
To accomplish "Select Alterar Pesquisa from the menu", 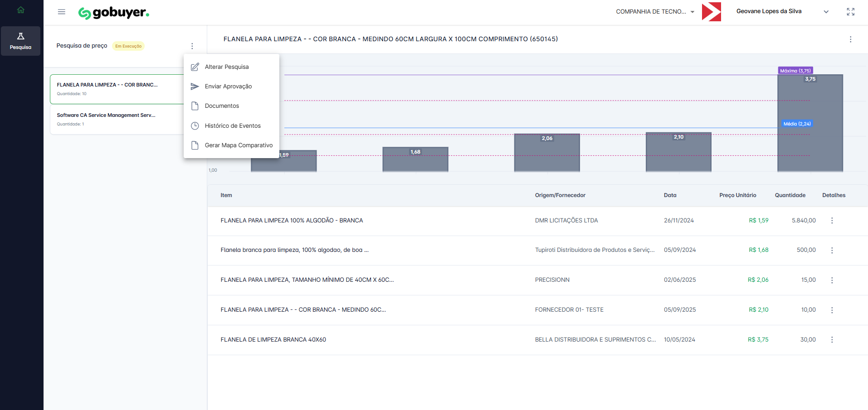I will pyautogui.click(x=227, y=67).
